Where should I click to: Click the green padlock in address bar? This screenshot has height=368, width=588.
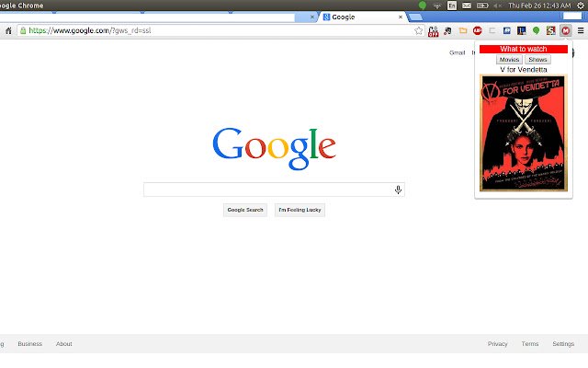(23, 30)
